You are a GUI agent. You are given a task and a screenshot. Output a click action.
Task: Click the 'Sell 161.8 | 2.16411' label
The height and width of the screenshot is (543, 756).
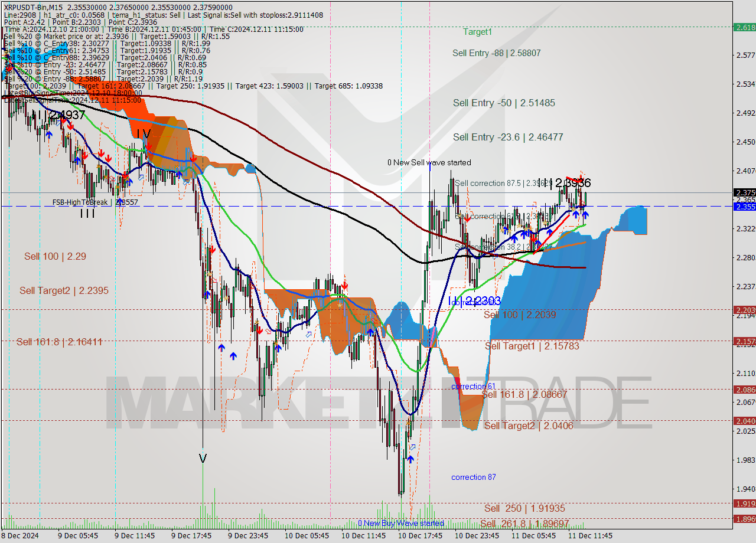[x=59, y=342]
